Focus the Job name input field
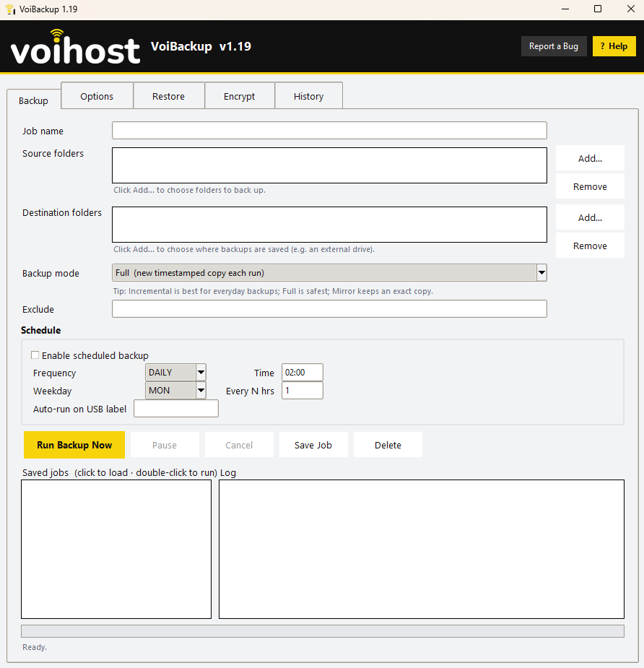The width and height of the screenshot is (644, 668). coord(329,131)
